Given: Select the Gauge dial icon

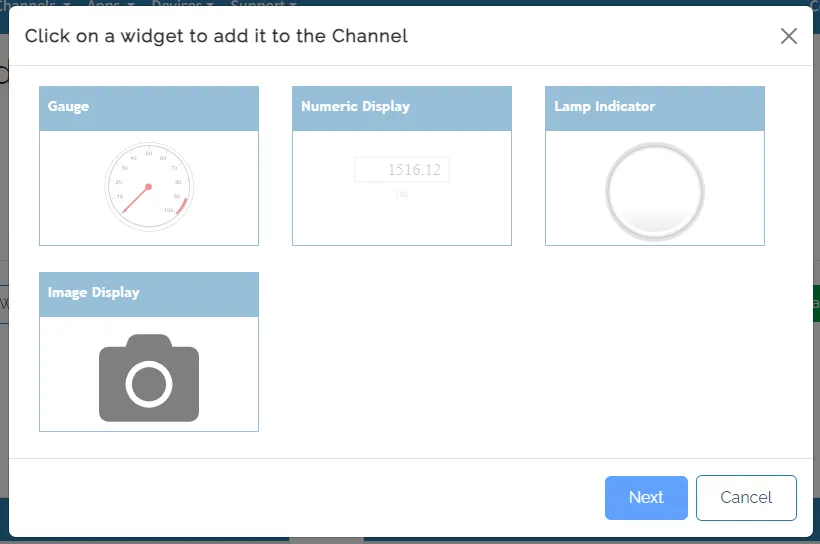Looking at the screenshot, I should pyautogui.click(x=149, y=187).
